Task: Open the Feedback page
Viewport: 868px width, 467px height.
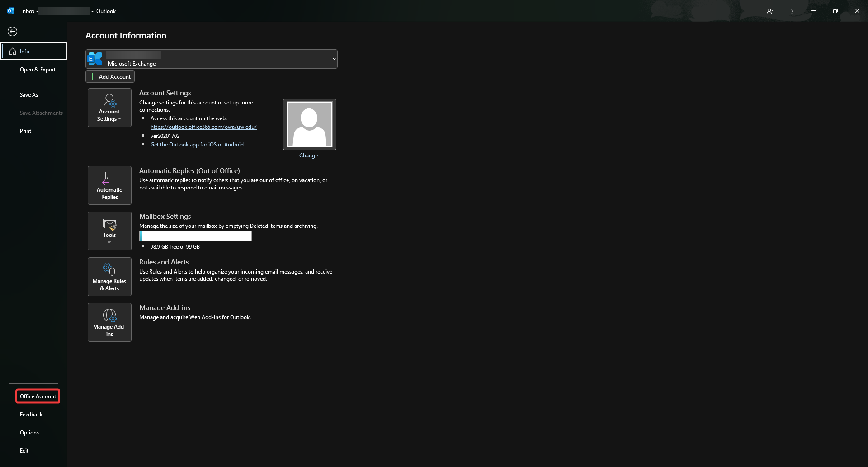Action: [31, 415]
